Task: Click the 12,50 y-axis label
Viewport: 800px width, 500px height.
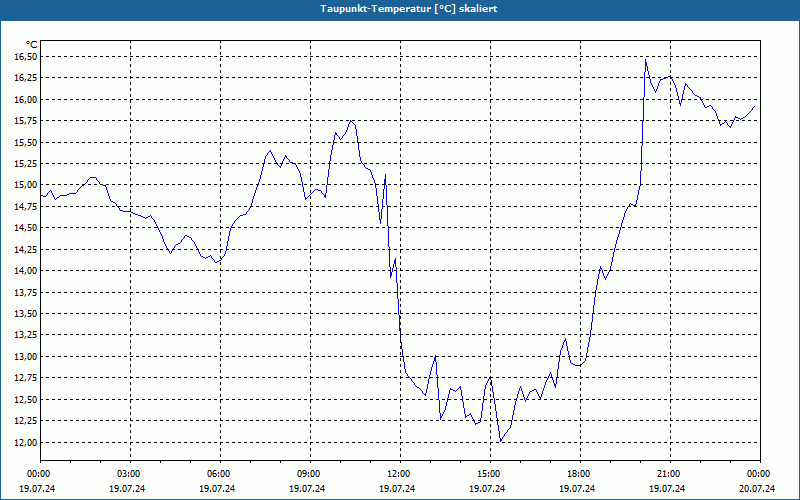Action: tap(26, 399)
